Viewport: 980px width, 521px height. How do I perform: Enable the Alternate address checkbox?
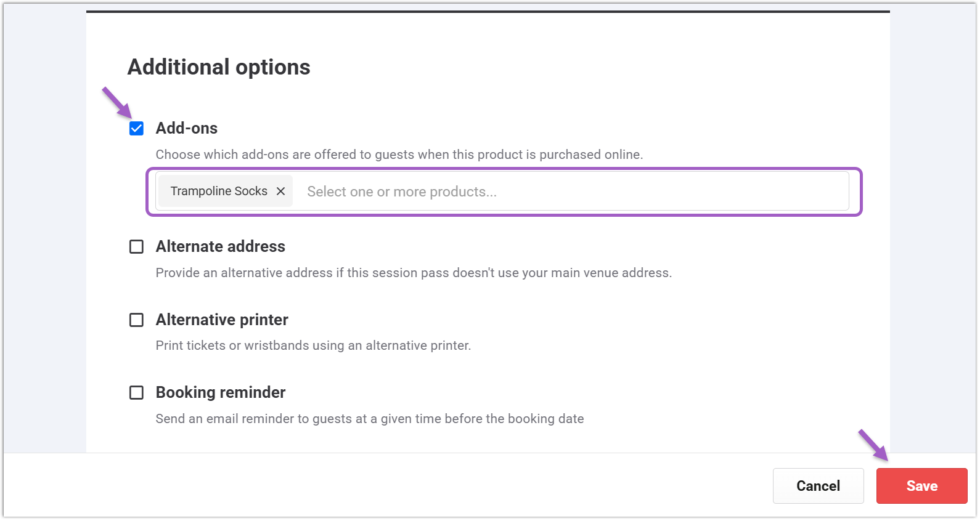point(136,247)
